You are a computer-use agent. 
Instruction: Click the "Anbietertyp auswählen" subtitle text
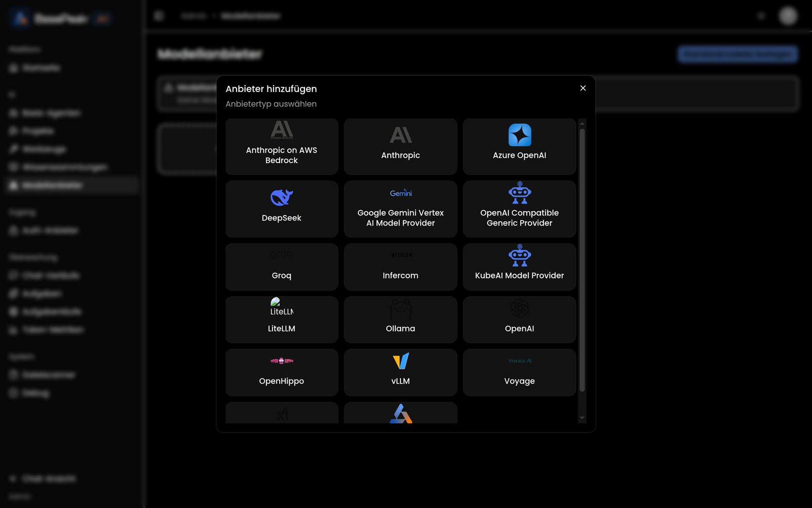271,104
